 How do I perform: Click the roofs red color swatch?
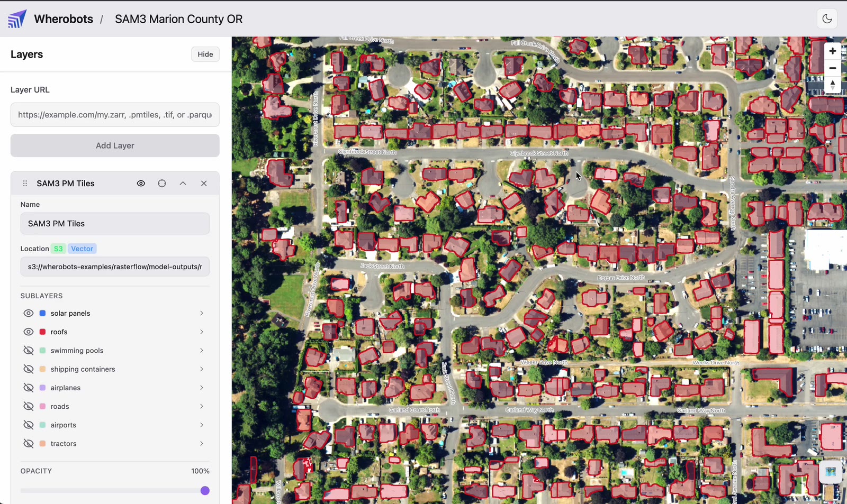(x=42, y=332)
